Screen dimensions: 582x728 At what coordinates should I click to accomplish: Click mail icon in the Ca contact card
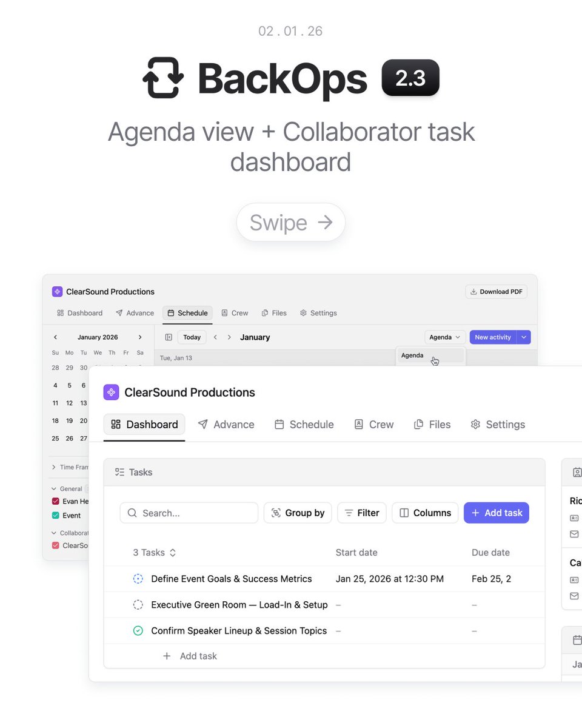(574, 596)
